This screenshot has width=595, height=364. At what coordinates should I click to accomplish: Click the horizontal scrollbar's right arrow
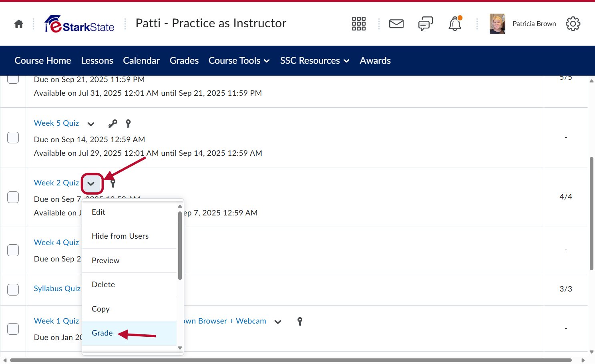[583, 360]
